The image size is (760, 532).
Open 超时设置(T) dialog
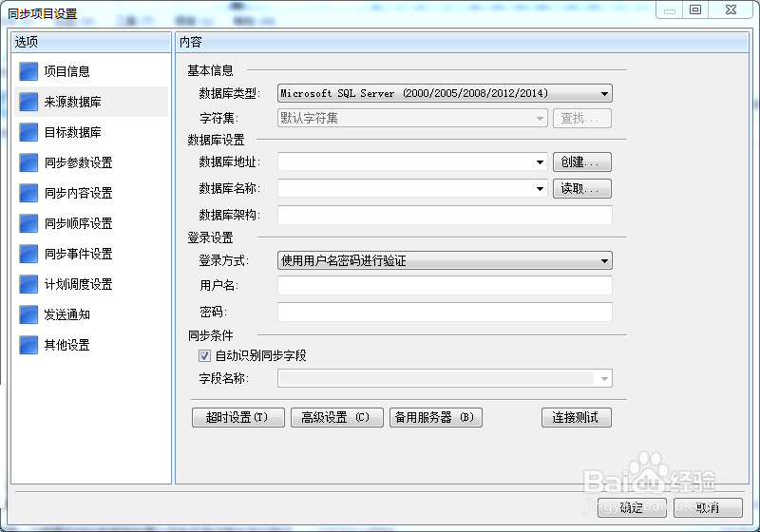(x=238, y=417)
